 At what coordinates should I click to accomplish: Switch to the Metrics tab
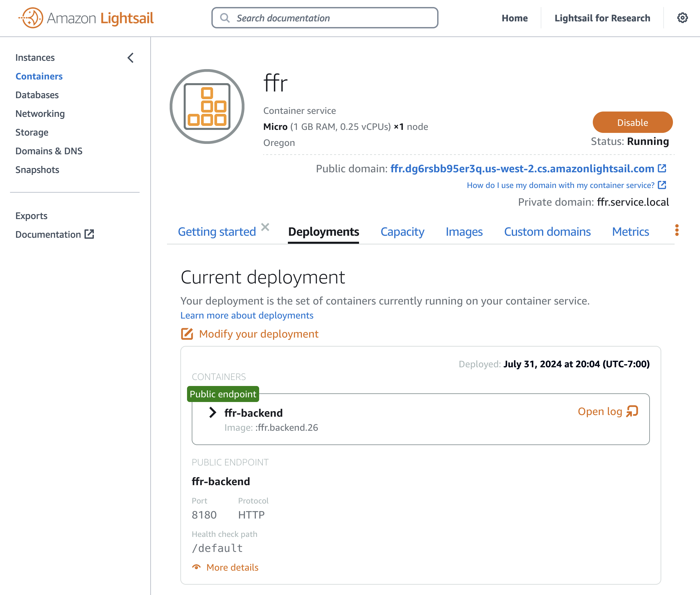(631, 232)
